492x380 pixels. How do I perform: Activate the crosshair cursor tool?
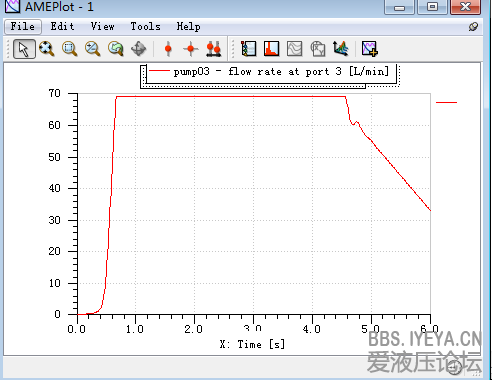pos(191,49)
